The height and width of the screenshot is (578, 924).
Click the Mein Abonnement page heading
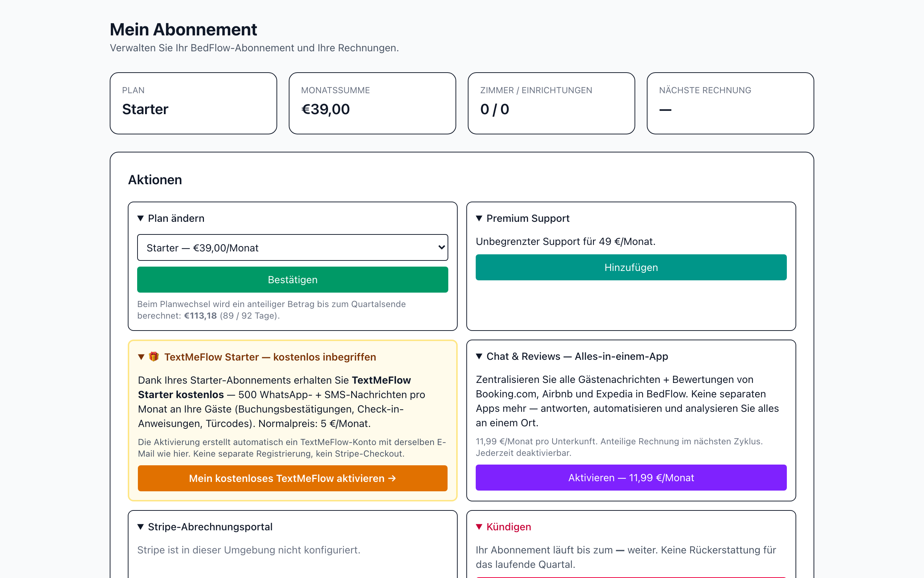183,29
